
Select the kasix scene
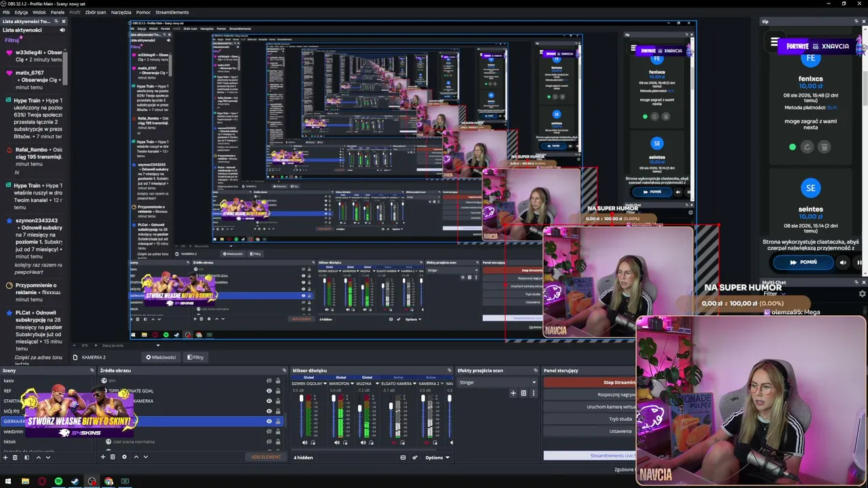tap(9, 381)
